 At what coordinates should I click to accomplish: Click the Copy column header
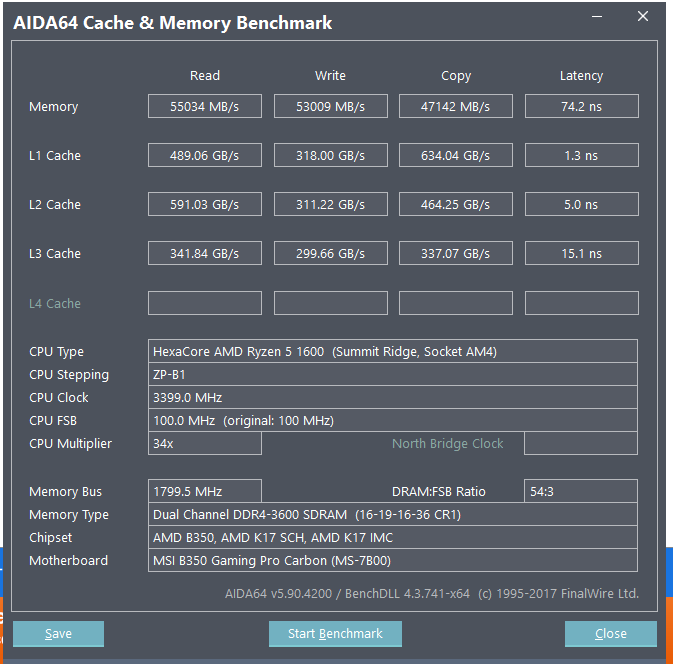[456, 76]
